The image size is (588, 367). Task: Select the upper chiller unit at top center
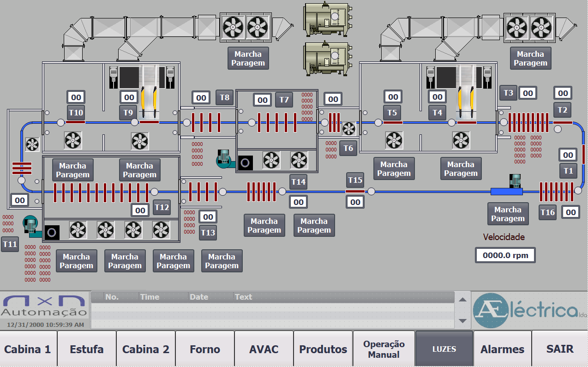(326, 19)
